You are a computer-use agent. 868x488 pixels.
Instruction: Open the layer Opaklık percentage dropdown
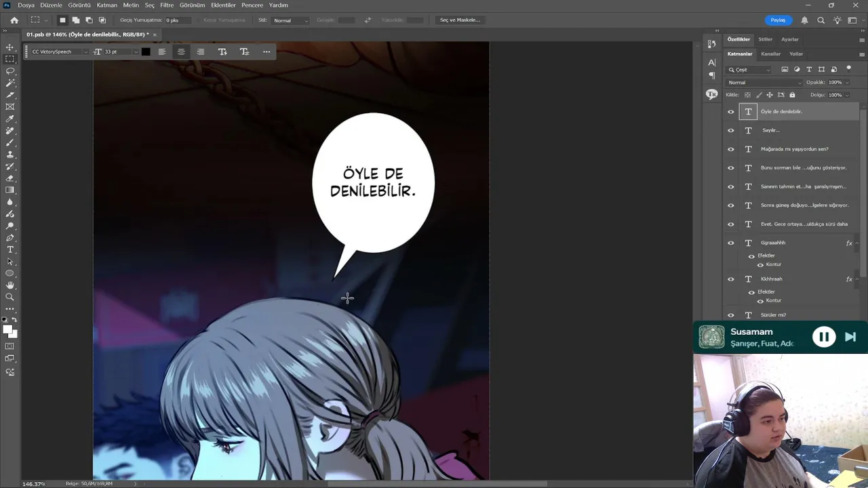coord(848,83)
